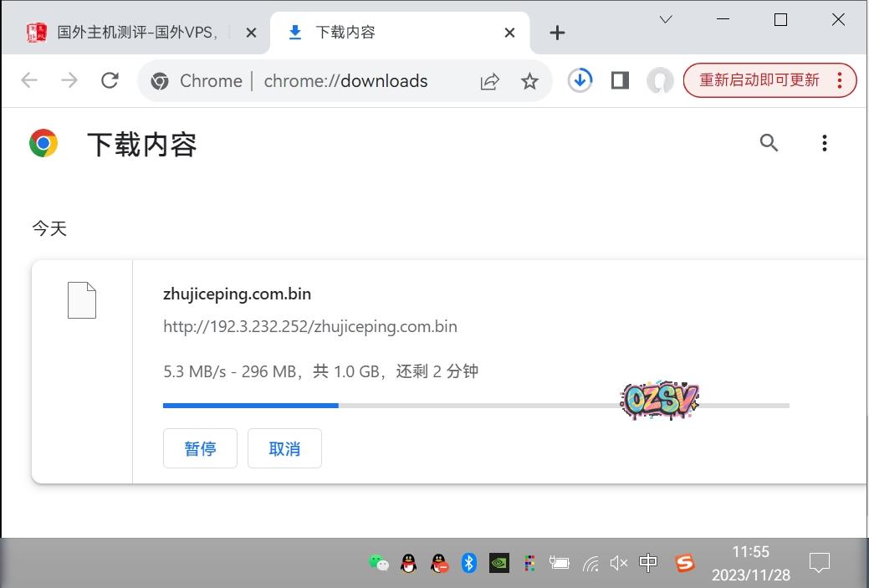Bookmark this page with the star icon
Viewport: 869px width, 588px height.
tap(529, 81)
